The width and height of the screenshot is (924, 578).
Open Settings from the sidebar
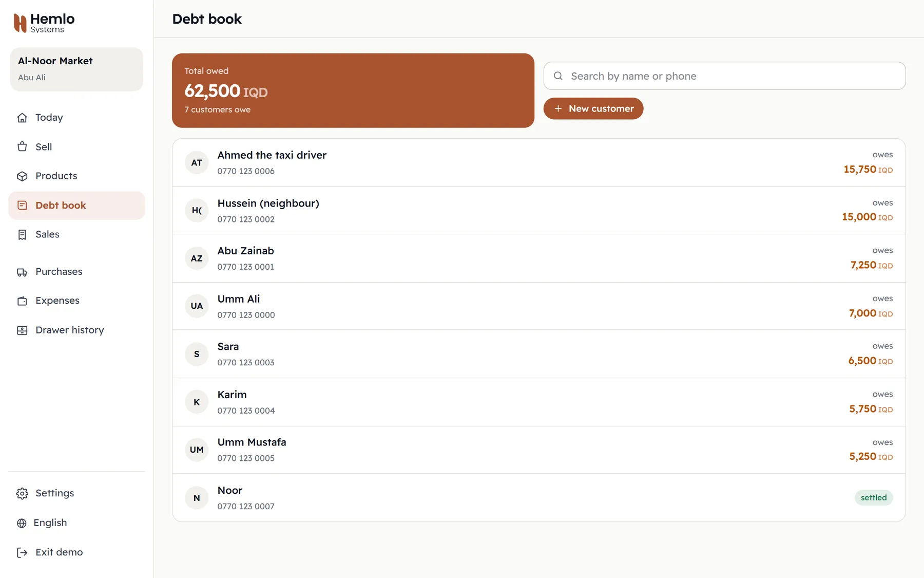tap(76, 493)
